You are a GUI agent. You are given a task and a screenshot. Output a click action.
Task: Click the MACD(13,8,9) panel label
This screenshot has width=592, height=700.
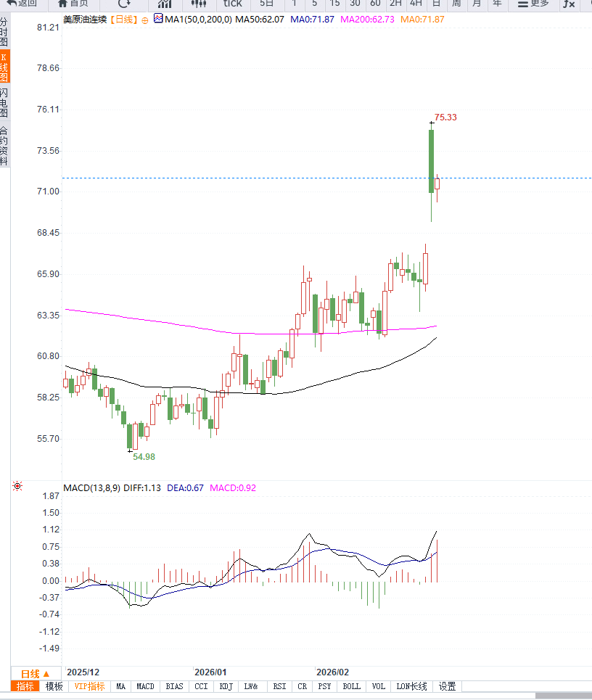[91, 488]
